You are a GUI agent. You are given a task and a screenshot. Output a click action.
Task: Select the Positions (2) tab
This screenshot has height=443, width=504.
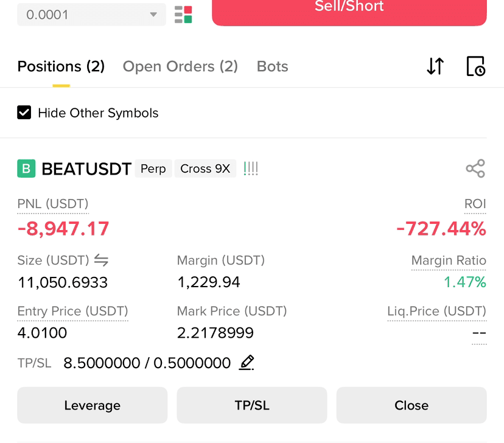[x=61, y=66]
